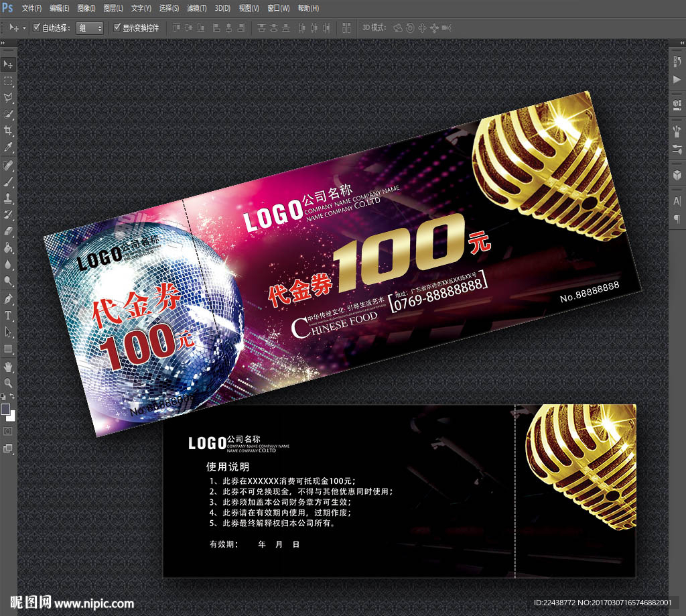Align vertical centers of layers
This screenshot has width=686, height=616.
[188, 28]
